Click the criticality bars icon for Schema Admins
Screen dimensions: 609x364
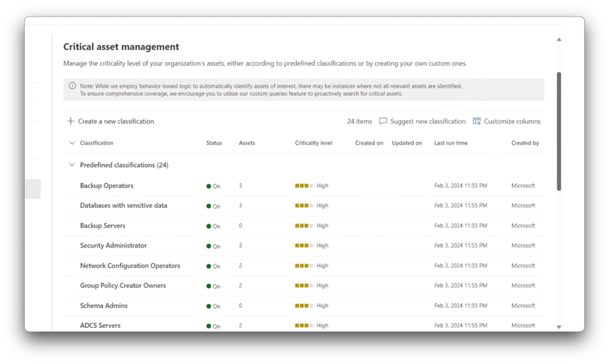304,305
